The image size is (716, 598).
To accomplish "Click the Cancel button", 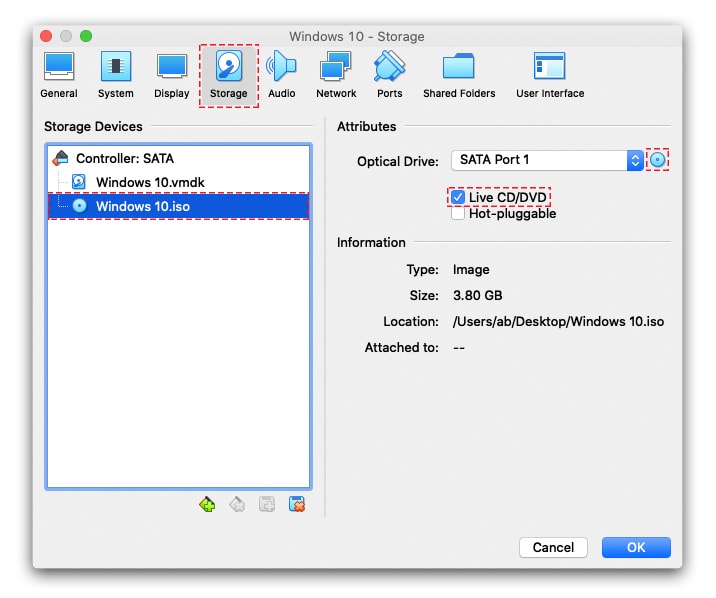I will pos(553,547).
